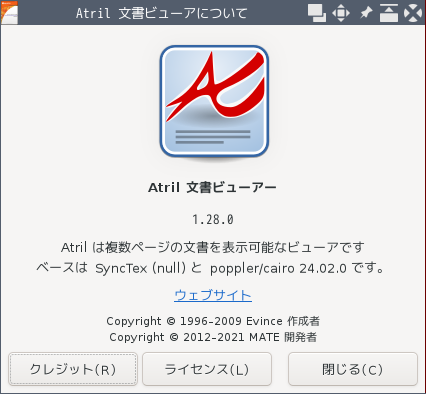Open window menu icon in title bar
Screen dimensions: 426x394
(9, 12)
